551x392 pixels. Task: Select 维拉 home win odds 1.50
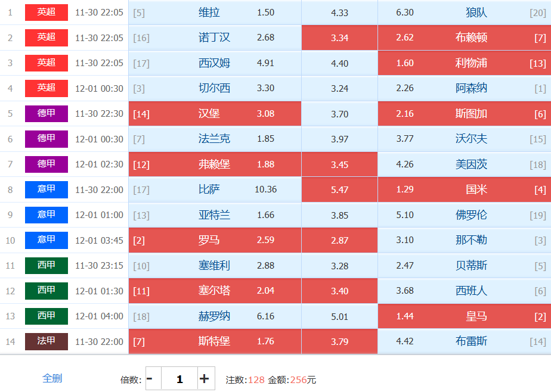coord(215,13)
